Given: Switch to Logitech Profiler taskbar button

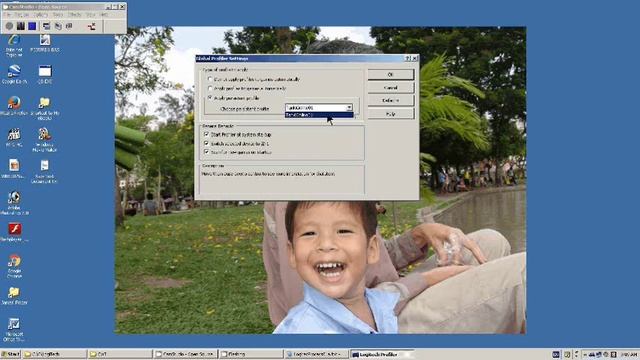Looking at the screenshot, I should point(381,354).
